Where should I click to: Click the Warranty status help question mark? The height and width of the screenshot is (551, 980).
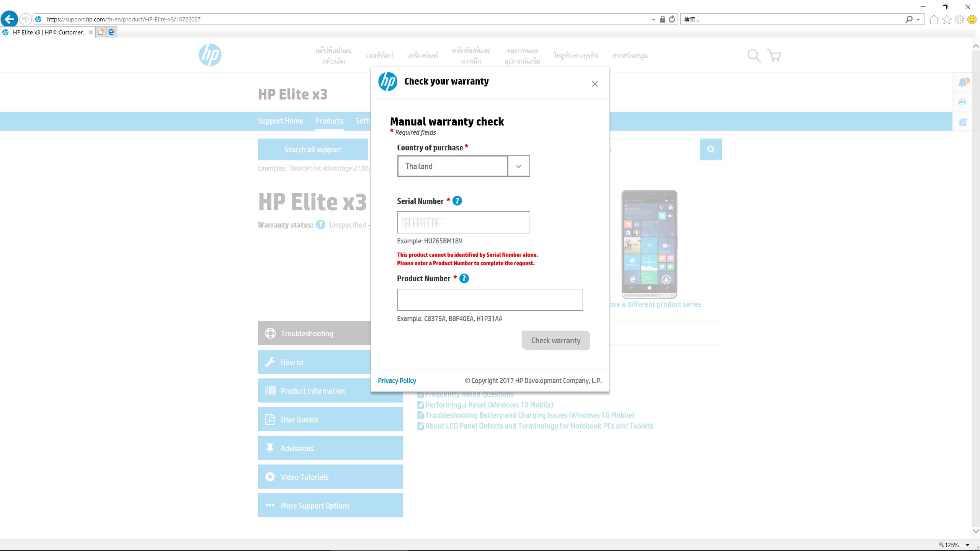coord(321,225)
